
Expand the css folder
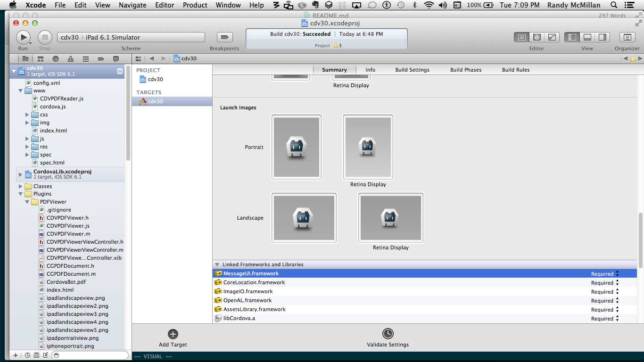(27, 115)
